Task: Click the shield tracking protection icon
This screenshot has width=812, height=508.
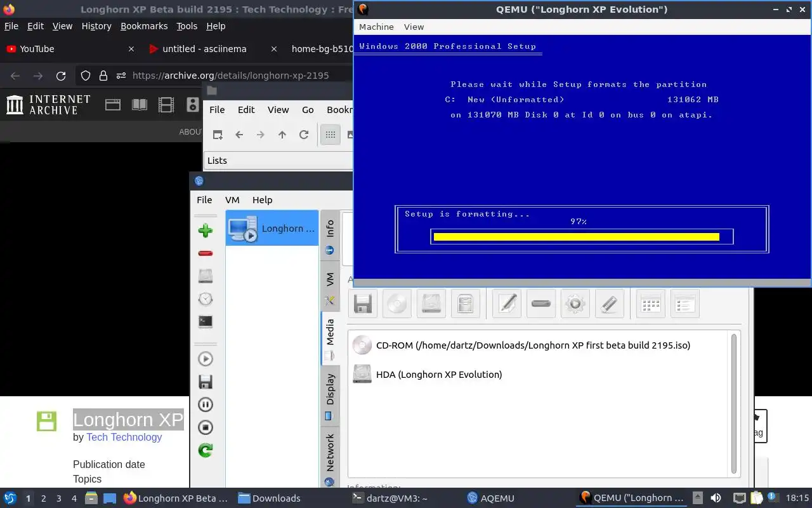Action: [x=86, y=76]
